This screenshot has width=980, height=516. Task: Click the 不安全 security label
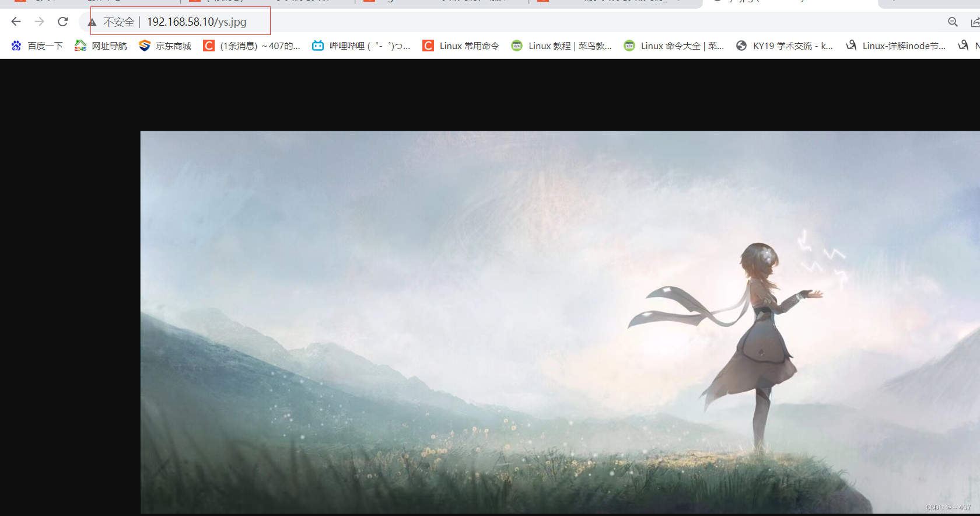[x=119, y=22]
